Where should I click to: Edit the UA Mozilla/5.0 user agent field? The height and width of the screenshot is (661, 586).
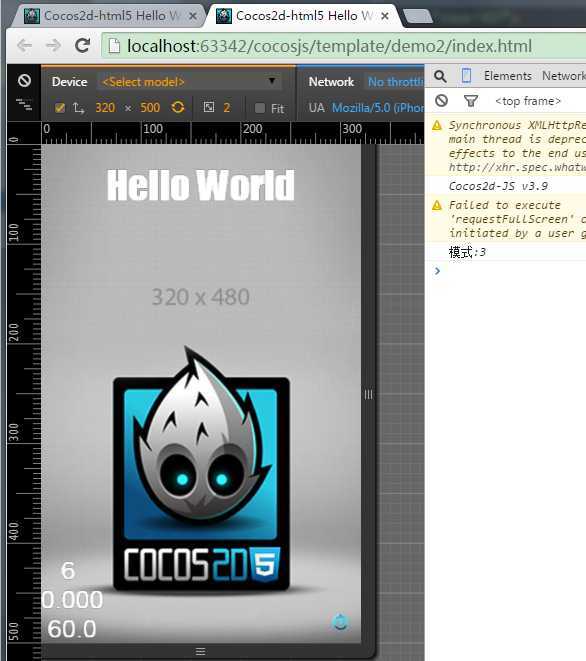(378, 108)
